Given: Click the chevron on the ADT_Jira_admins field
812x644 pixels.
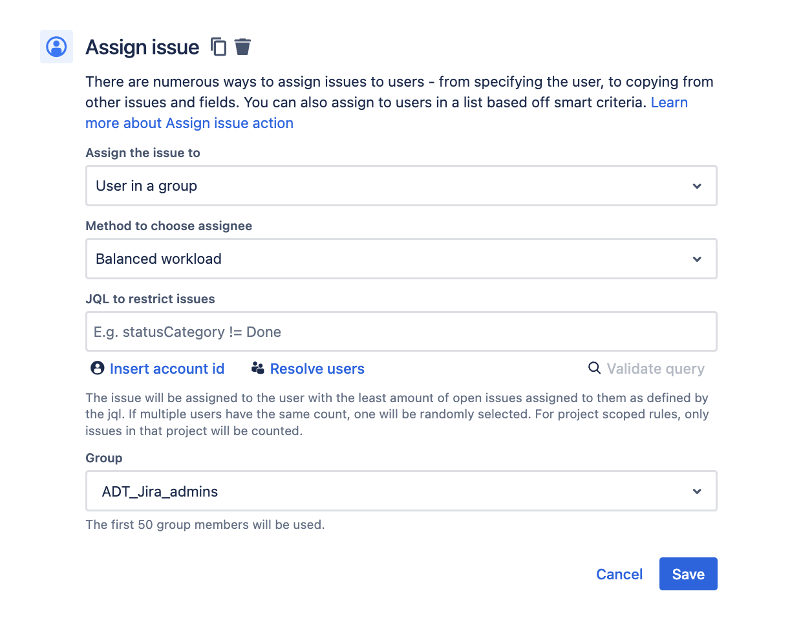Looking at the screenshot, I should [697, 491].
